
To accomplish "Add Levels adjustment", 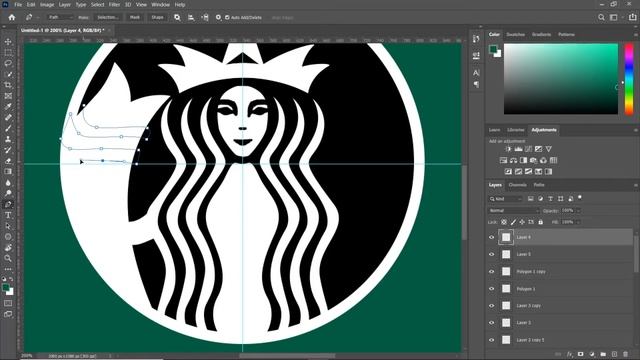I will (518, 149).
